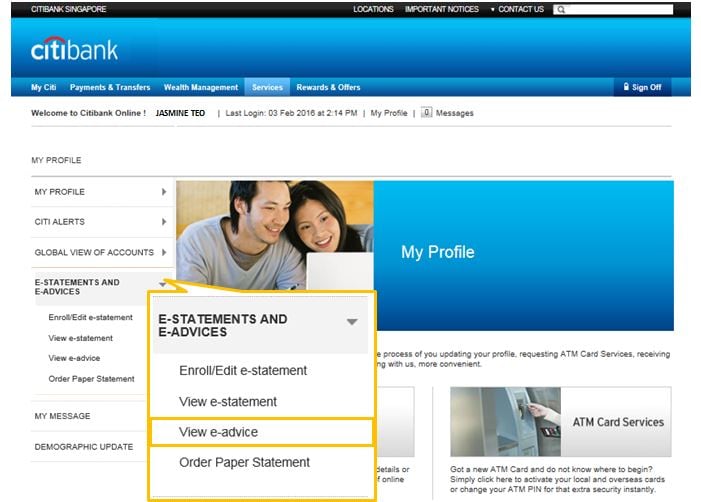Expand Global View of Accounts arrow
The width and height of the screenshot is (701, 502).
click(x=163, y=252)
